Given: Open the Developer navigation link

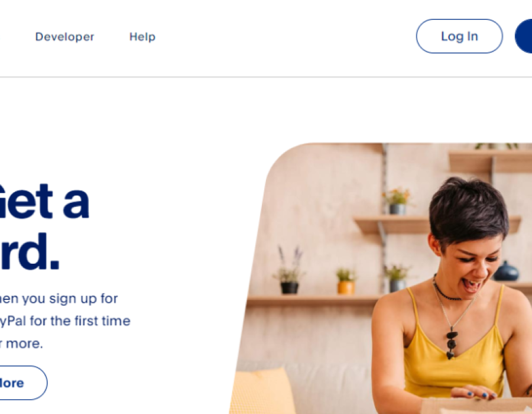Looking at the screenshot, I should point(64,37).
